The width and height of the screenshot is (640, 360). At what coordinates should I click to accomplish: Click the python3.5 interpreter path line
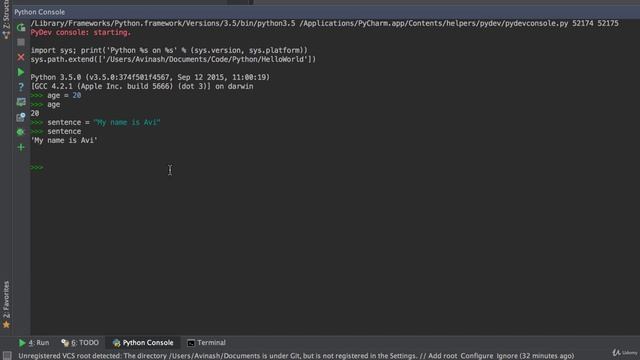click(324, 24)
